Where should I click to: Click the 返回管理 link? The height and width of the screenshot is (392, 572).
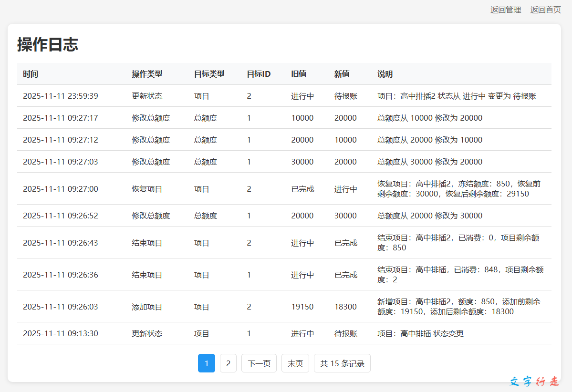505,10
